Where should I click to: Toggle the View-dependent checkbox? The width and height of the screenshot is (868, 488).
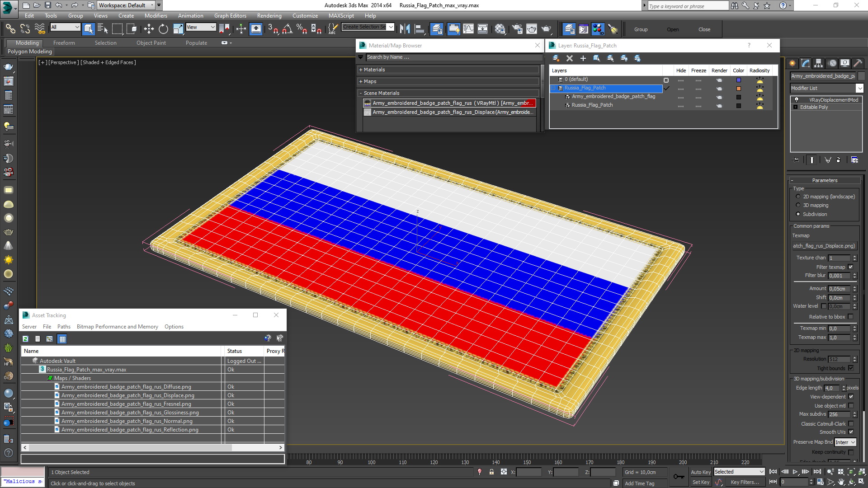click(850, 397)
